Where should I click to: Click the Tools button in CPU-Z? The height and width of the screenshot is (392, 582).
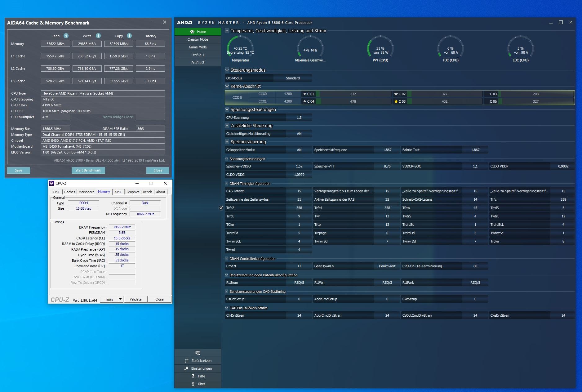pyautogui.click(x=109, y=299)
